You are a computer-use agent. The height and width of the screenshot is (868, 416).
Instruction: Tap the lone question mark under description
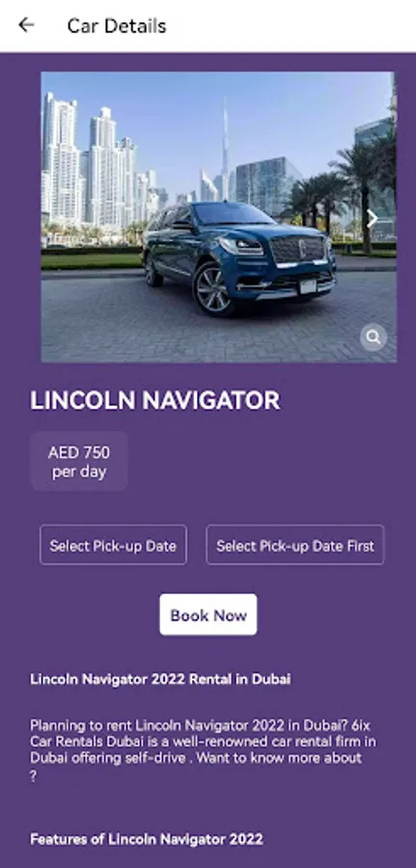point(33,775)
